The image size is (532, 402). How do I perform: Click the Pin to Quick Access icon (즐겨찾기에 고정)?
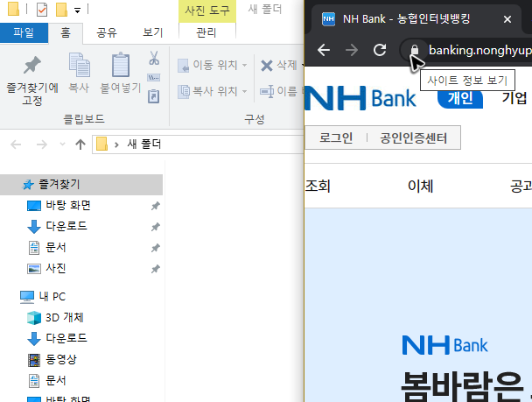tap(32, 65)
